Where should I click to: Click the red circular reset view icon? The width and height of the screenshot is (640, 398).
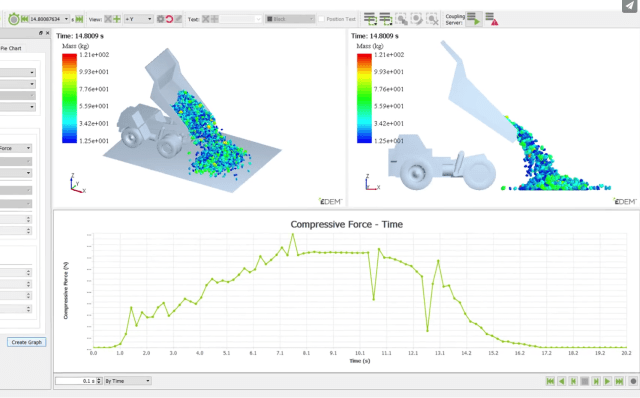[169, 19]
